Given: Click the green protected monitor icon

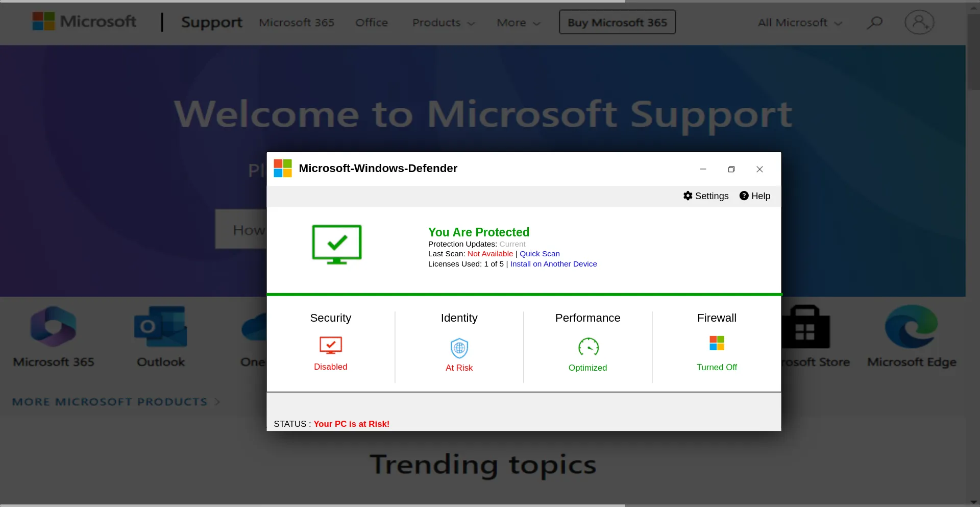Looking at the screenshot, I should coord(337,245).
